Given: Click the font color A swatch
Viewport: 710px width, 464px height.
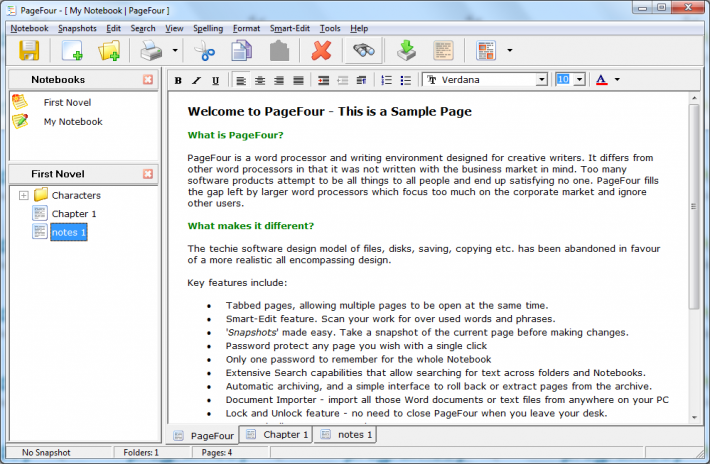Looking at the screenshot, I should (601, 80).
